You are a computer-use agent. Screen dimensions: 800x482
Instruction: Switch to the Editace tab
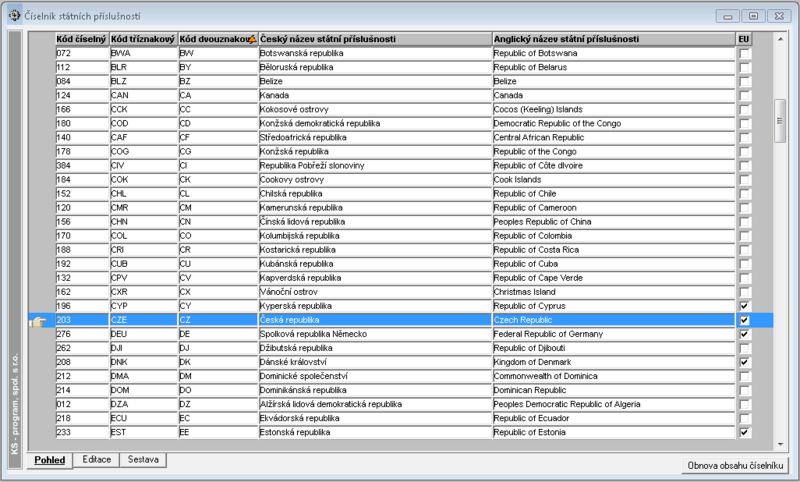coord(96,460)
